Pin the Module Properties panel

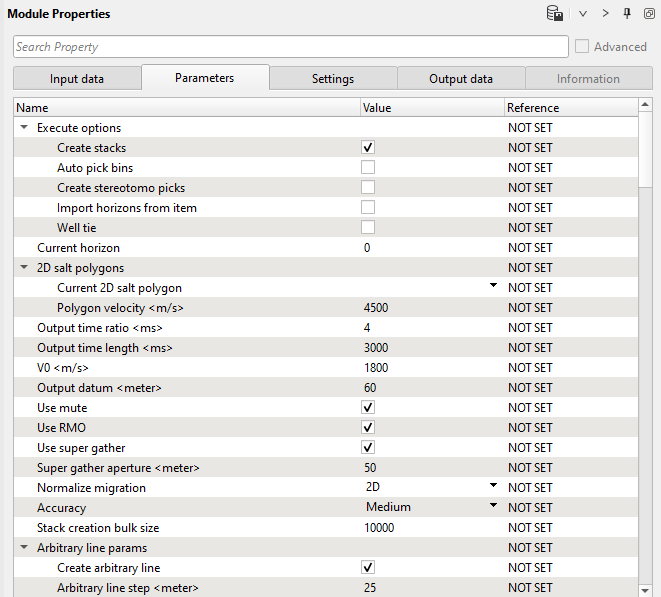[x=627, y=14]
